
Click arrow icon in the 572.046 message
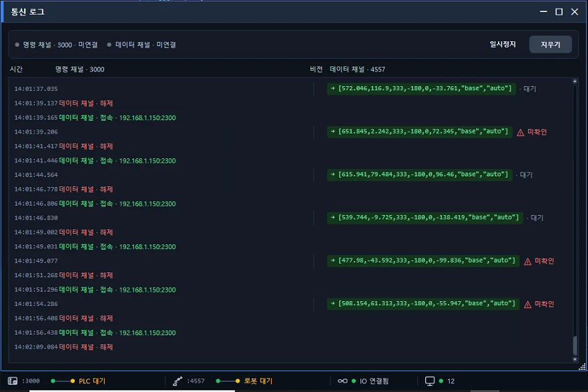[x=332, y=88]
